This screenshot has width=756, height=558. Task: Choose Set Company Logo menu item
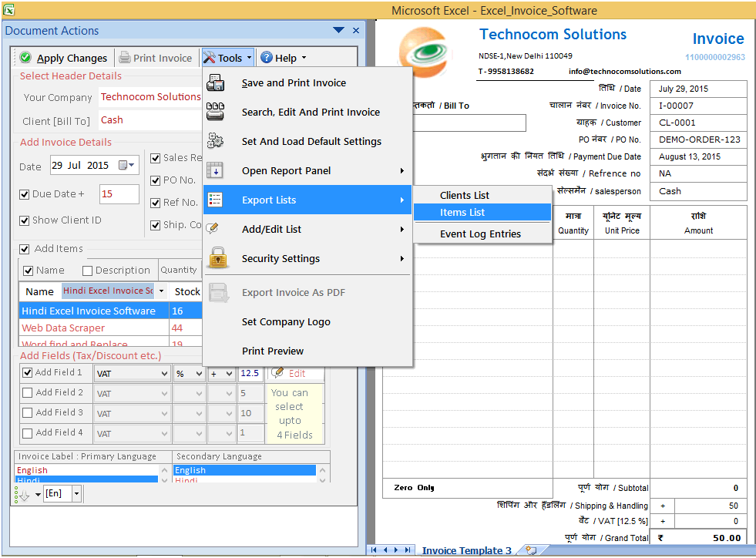point(307,321)
